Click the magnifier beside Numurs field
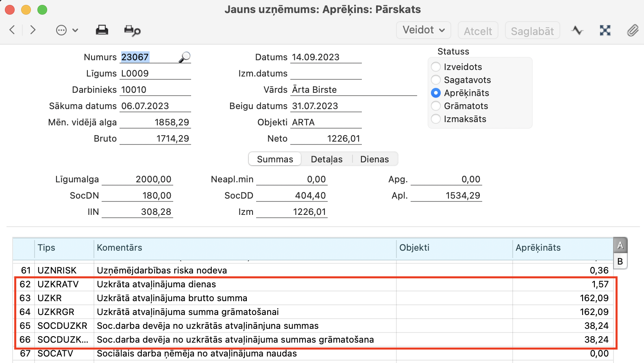The height and width of the screenshot is (363, 644). pos(185,57)
